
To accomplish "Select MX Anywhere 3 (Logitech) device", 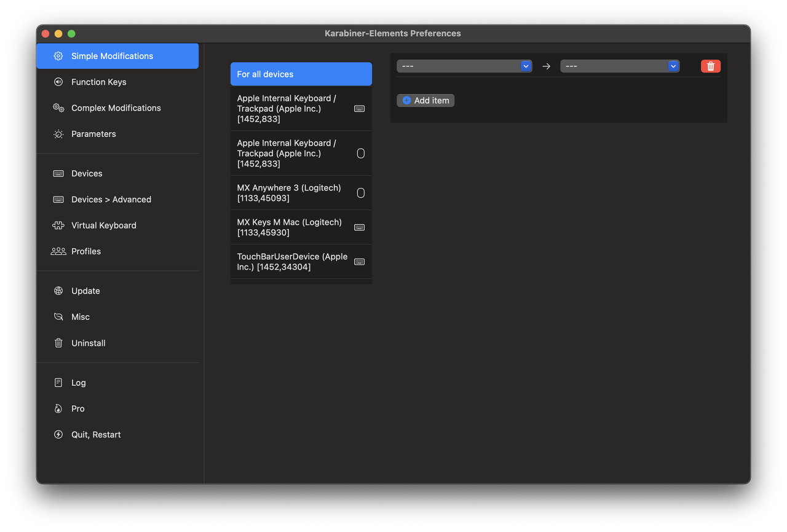I will pos(301,193).
